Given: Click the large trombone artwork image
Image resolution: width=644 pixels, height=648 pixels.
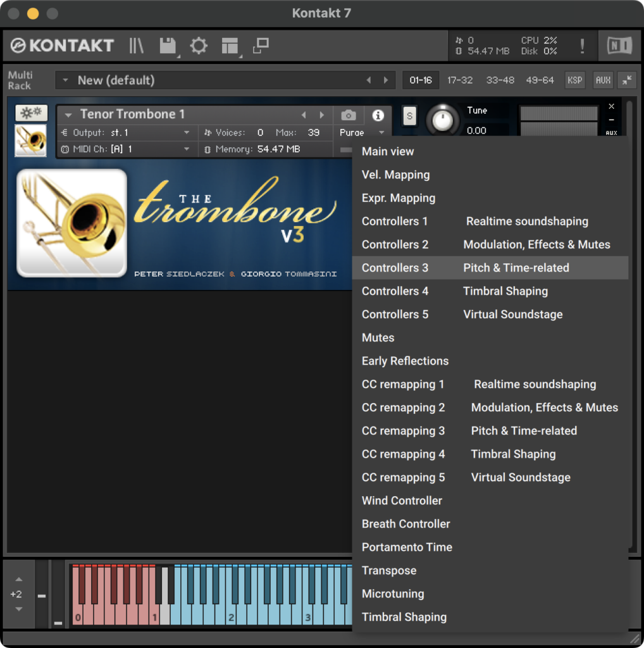Looking at the screenshot, I should point(72,223).
